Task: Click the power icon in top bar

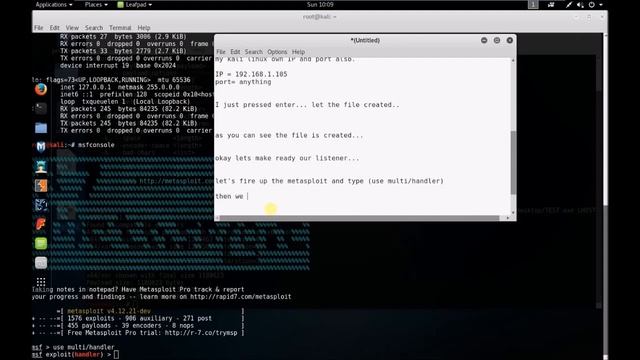Action: pyautogui.click(x=591, y=5)
